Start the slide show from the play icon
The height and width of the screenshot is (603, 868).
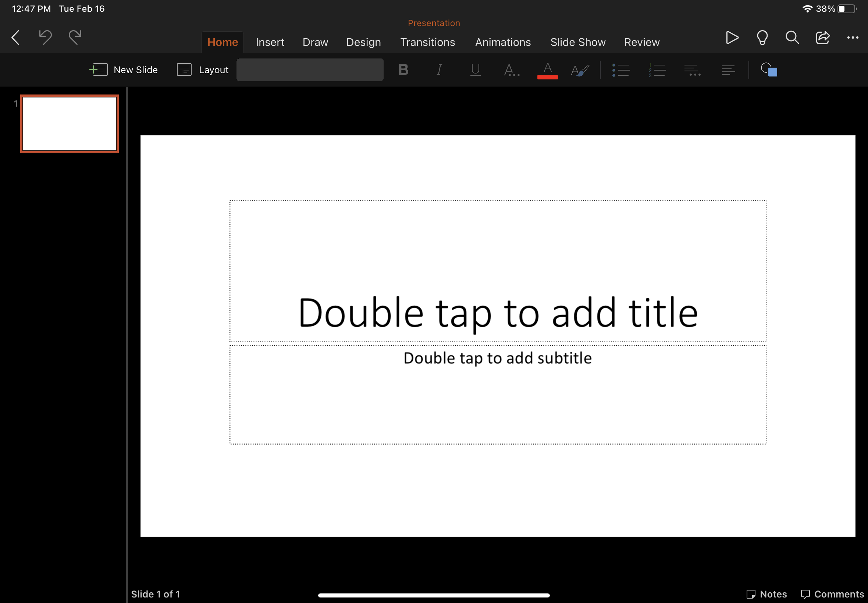(x=732, y=38)
